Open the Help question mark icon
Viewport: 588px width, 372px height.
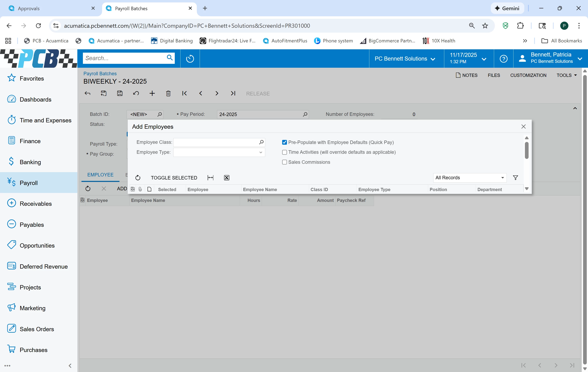click(503, 59)
